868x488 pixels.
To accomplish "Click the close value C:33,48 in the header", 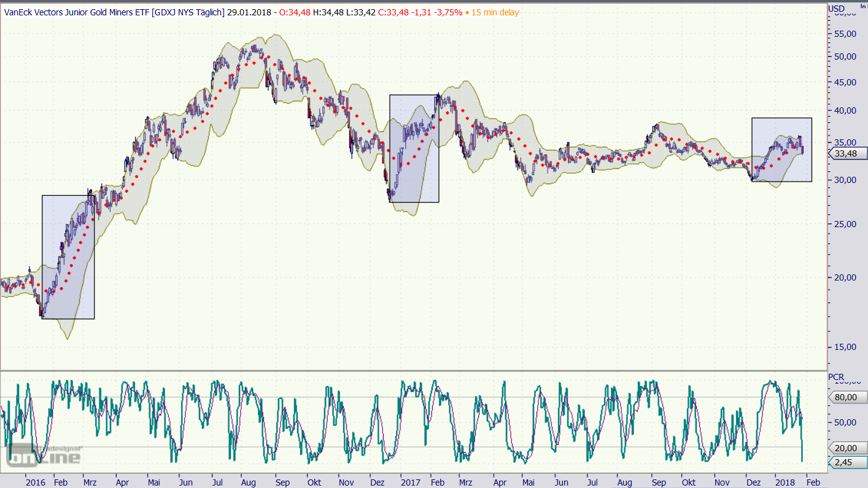I will pyautogui.click(x=393, y=12).
